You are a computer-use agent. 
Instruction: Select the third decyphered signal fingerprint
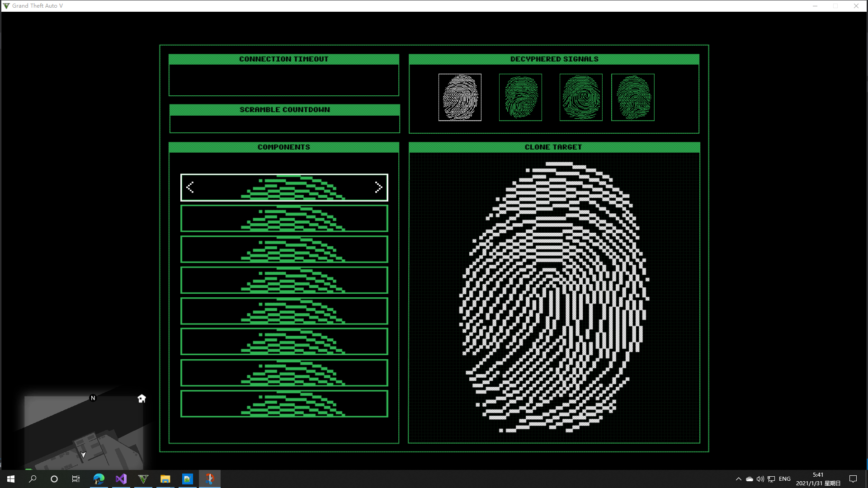(581, 98)
